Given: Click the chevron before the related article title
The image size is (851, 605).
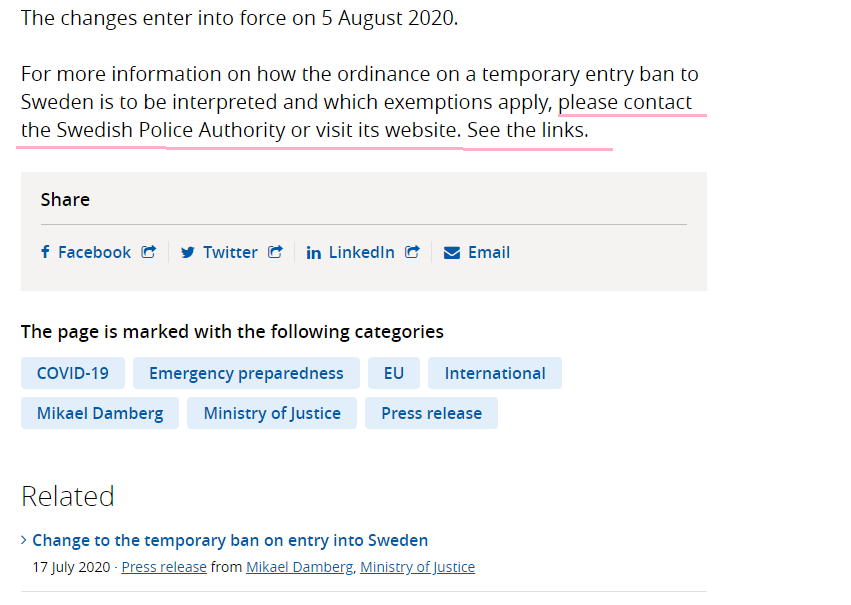Looking at the screenshot, I should (x=24, y=540).
